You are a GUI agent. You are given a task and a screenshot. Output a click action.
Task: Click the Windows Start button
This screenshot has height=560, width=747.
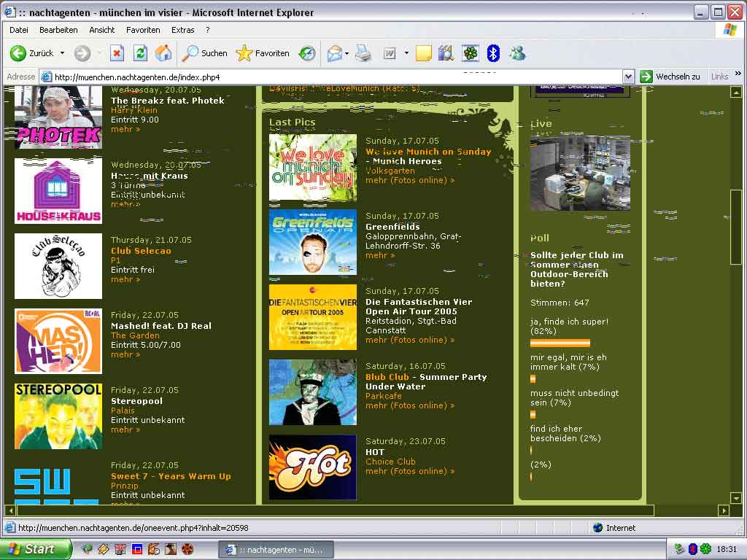pyautogui.click(x=36, y=549)
